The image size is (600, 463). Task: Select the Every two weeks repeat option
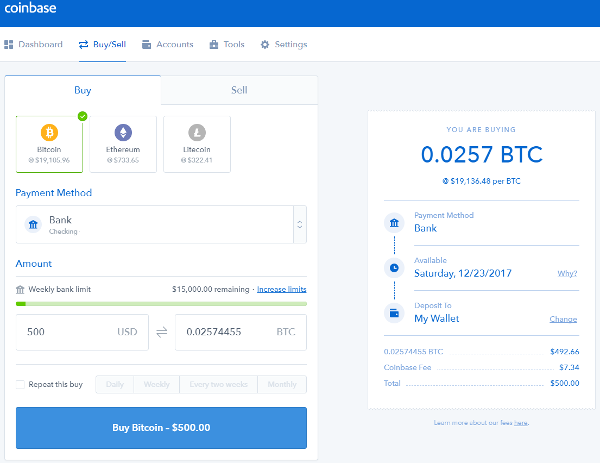(x=218, y=384)
